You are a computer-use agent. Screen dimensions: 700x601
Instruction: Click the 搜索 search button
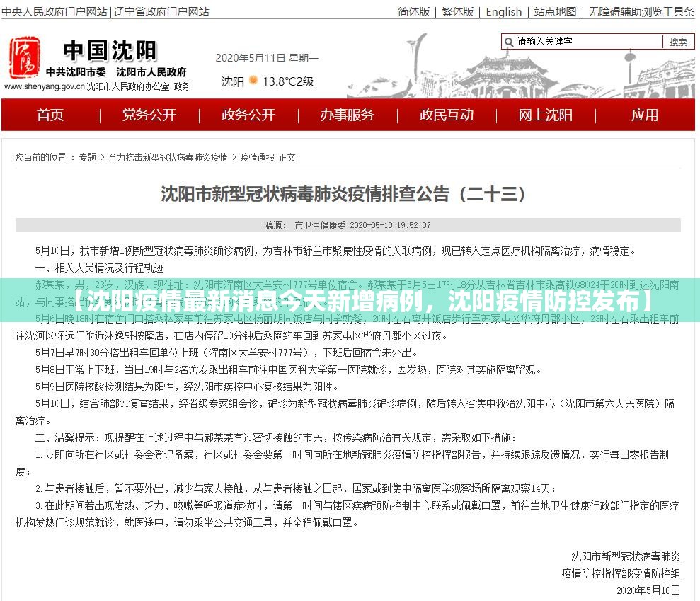677,42
